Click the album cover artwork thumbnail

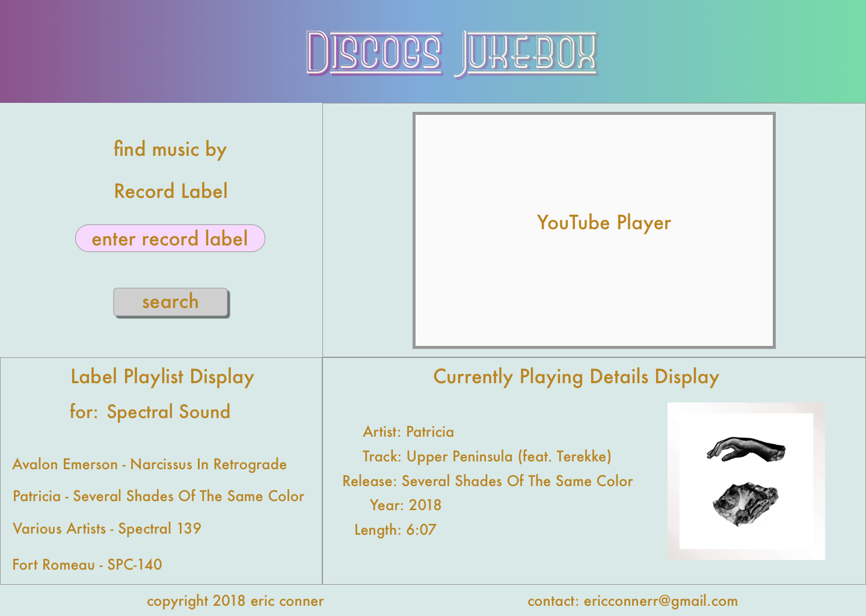(746, 481)
